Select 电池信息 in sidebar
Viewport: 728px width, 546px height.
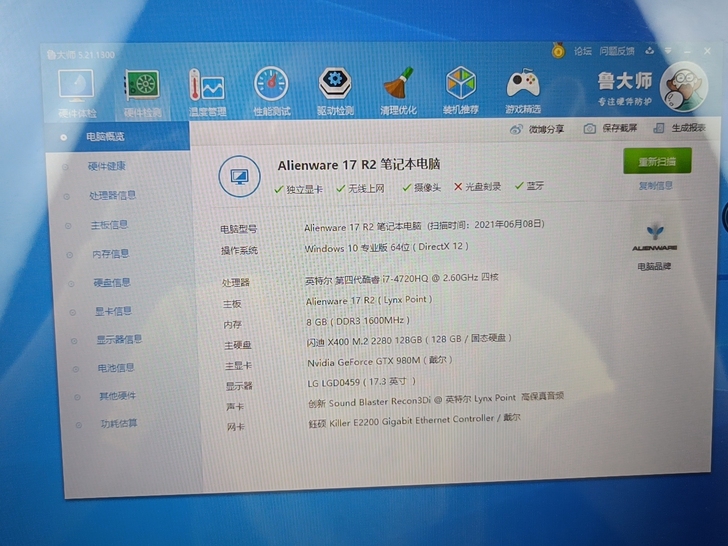[x=116, y=368]
